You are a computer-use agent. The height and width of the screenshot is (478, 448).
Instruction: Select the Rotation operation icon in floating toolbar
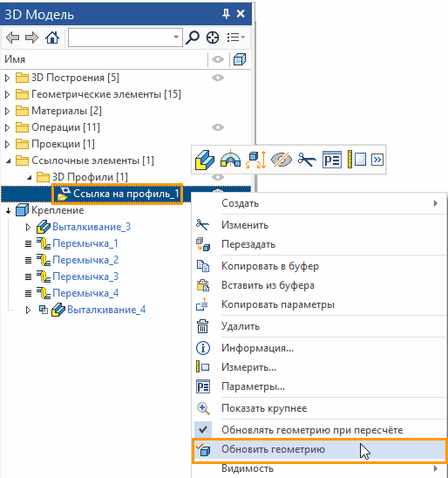point(231,159)
